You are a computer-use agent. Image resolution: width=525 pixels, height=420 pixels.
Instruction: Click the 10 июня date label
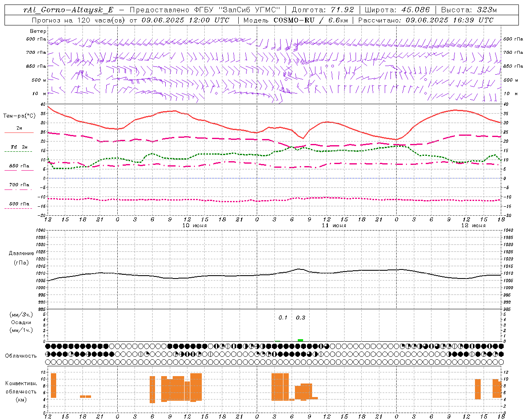click(x=194, y=226)
